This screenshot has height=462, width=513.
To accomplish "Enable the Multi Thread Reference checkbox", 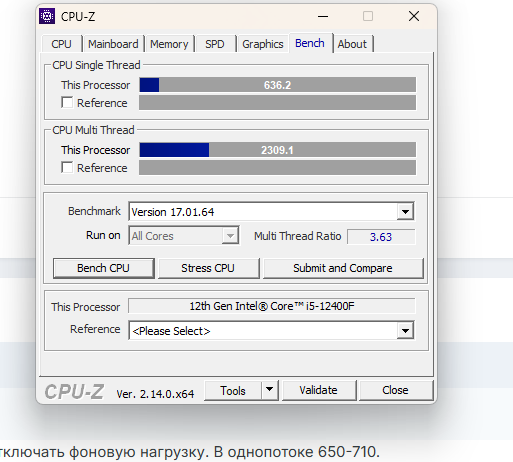I will coord(67,167).
